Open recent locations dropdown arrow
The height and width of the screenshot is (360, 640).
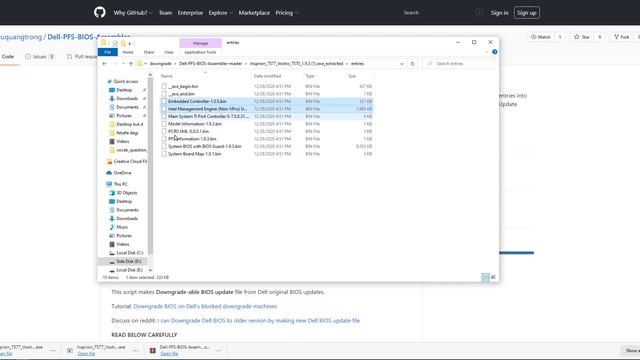pyautogui.click(x=123, y=64)
